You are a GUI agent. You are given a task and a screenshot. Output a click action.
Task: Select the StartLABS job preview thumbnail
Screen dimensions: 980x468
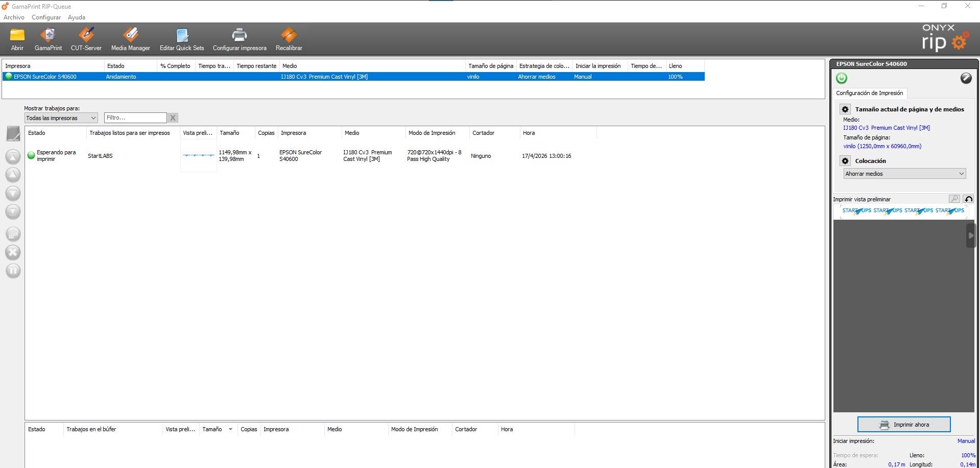(199, 155)
